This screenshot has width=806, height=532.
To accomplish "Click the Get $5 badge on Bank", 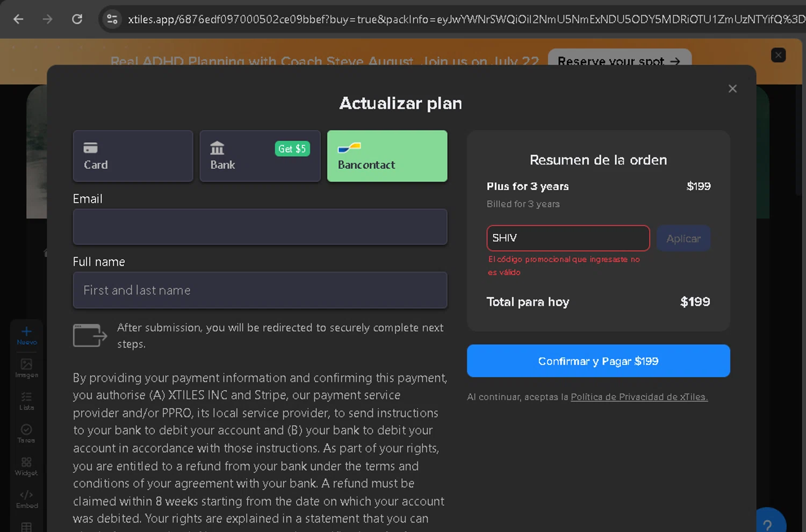I will pyautogui.click(x=292, y=149).
